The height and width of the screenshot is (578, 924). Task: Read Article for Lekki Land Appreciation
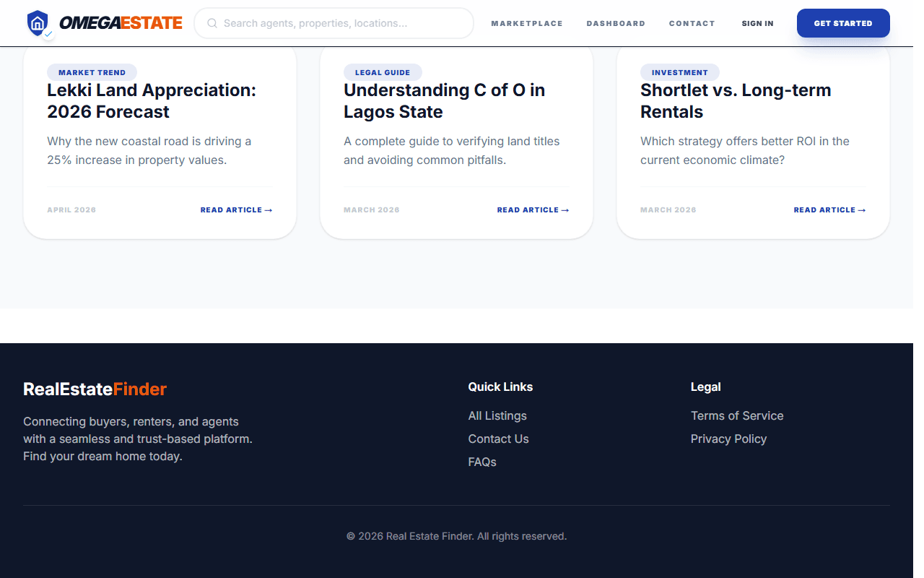[x=236, y=210]
